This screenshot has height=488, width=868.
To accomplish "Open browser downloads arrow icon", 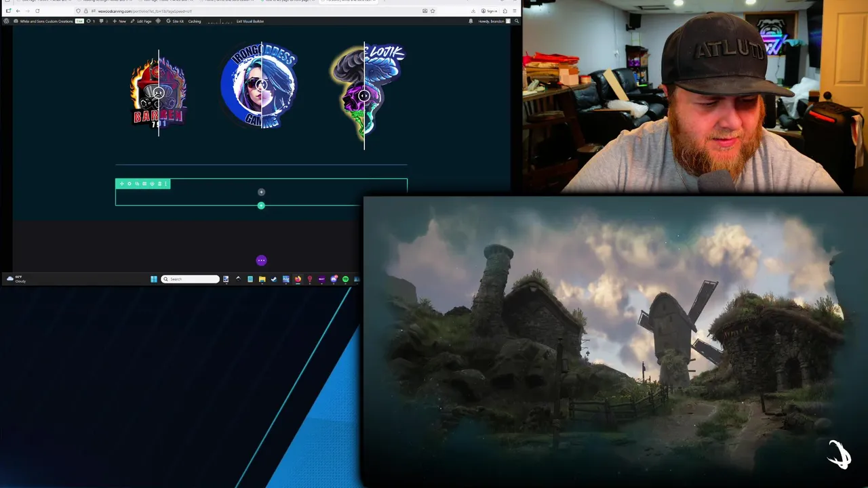I will pos(473,11).
